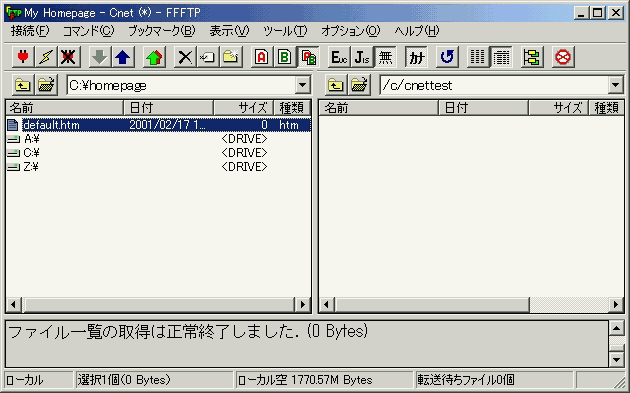Click the Quick Connect lightning icon

[45, 57]
